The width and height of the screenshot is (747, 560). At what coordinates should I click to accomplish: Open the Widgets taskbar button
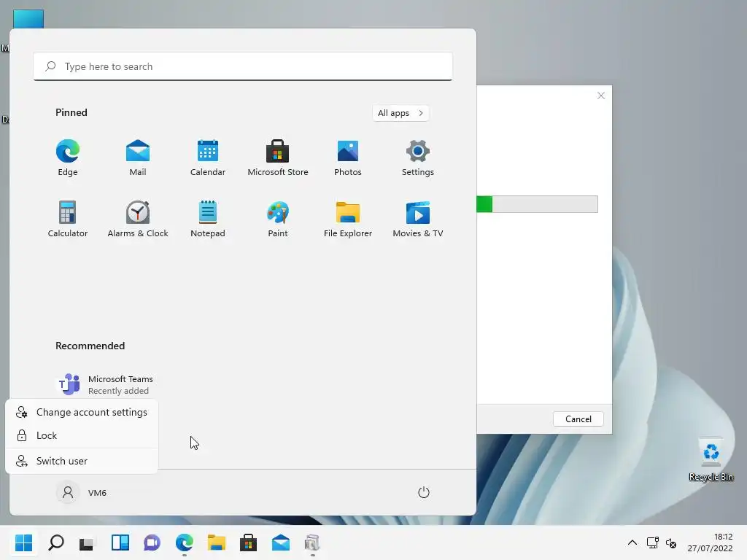click(x=120, y=542)
